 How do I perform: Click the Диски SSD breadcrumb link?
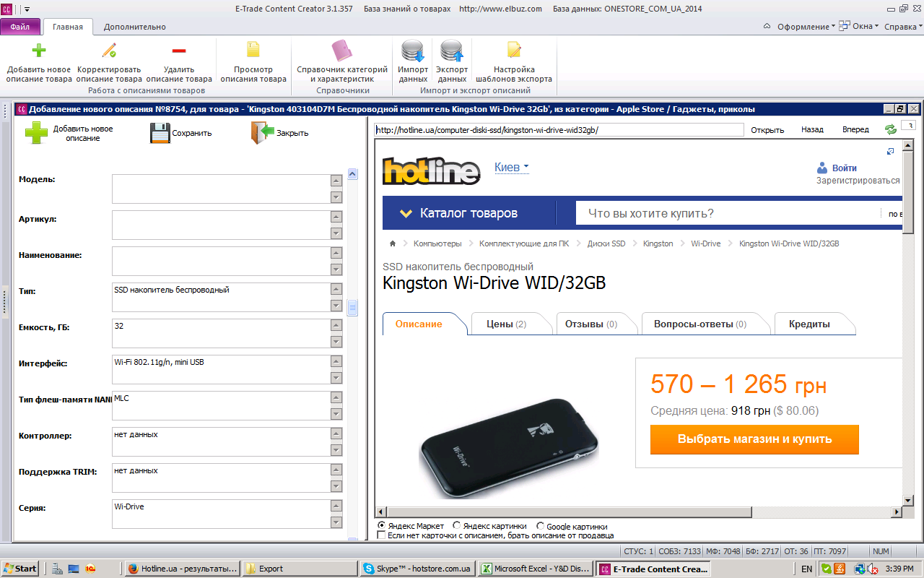(606, 243)
